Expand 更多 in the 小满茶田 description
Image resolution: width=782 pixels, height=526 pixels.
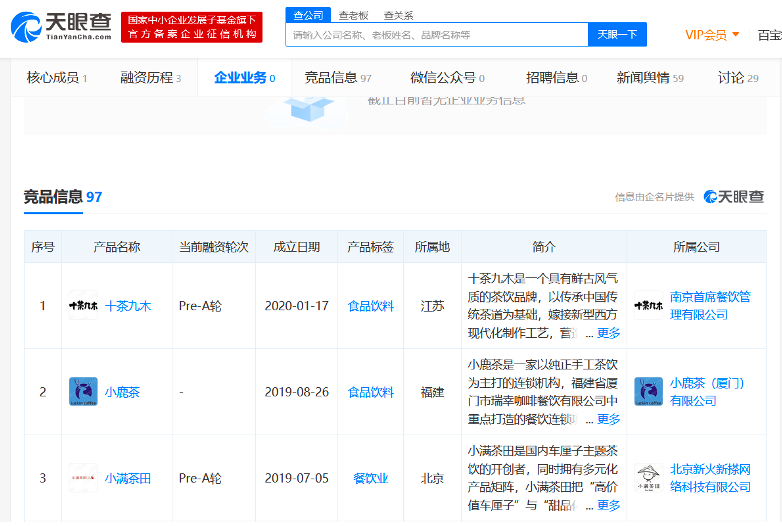tap(608, 505)
